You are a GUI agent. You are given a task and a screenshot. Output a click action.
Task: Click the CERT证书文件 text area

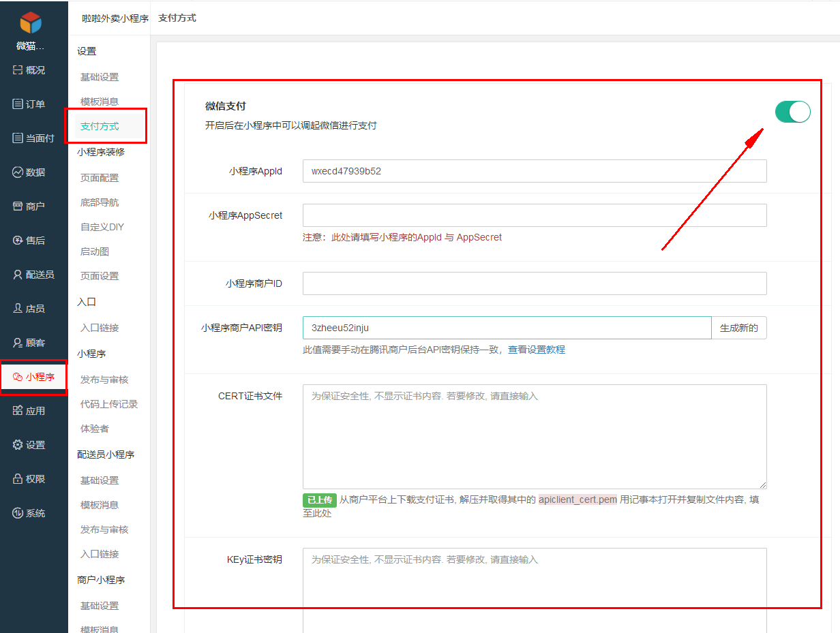pos(535,437)
